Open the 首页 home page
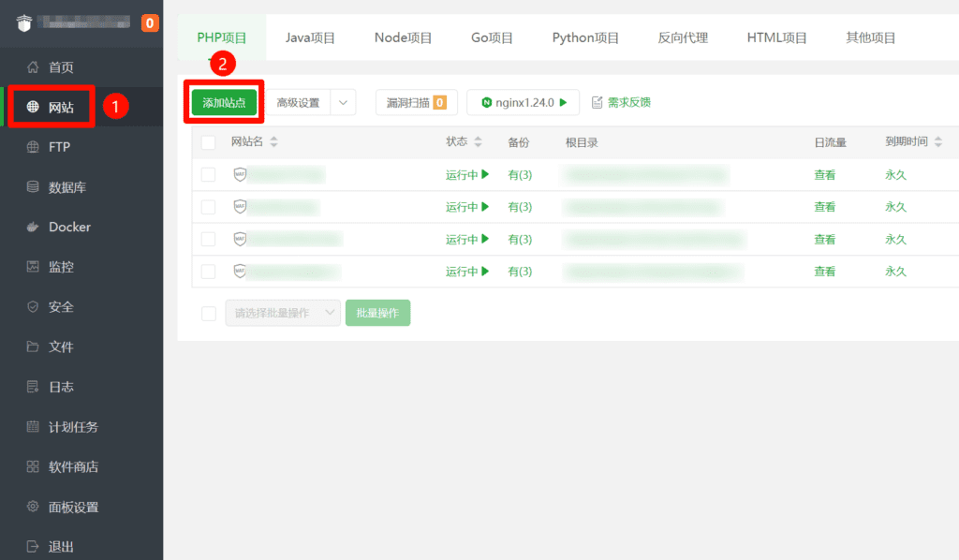 pos(58,66)
